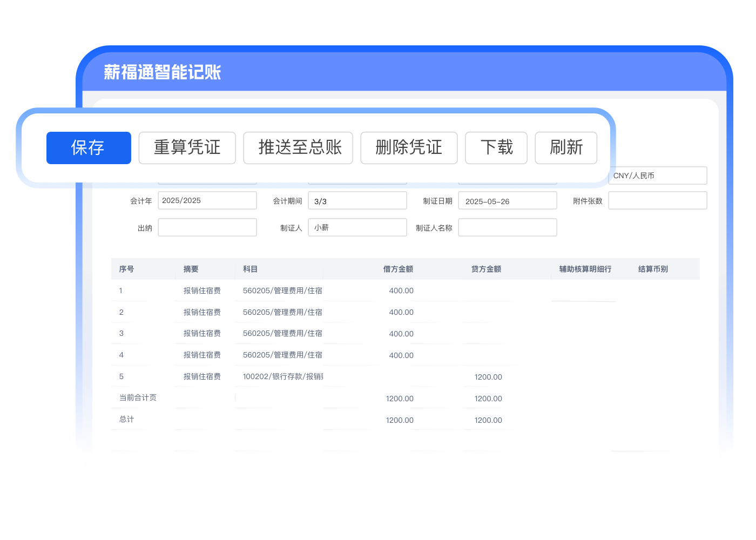The width and height of the screenshot is (756, 540).
Task: Click the 制证日期 field 2025-05-26
Action: click(x=507, y=201)
